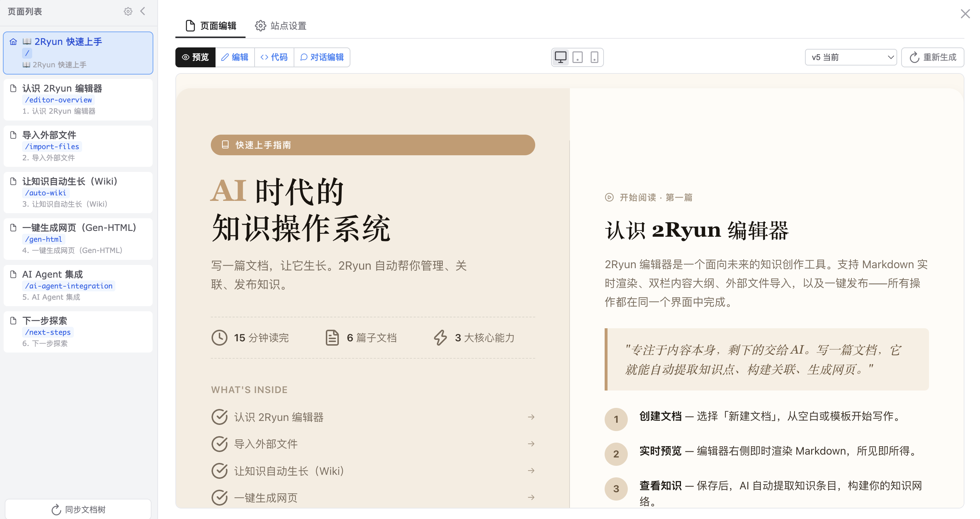Click the 同步文档树 button
Viewport: 980px width, 519px height.
pyautogui.click(x=78, y=510)
